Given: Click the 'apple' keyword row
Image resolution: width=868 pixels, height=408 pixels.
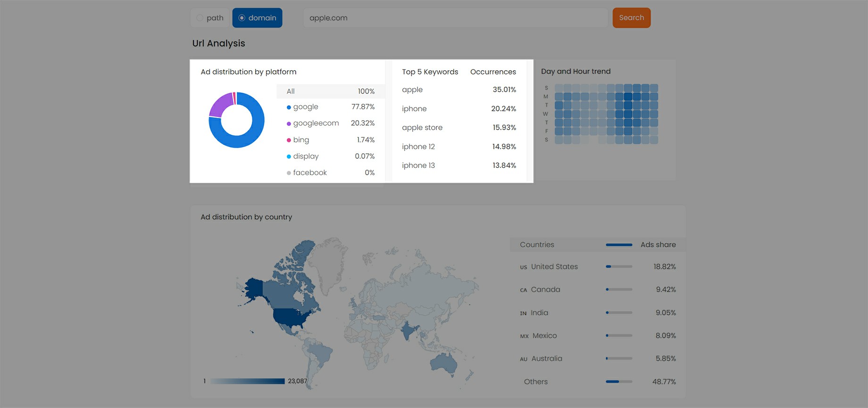Looking at the screenshot, I should (x=459, y=90).
